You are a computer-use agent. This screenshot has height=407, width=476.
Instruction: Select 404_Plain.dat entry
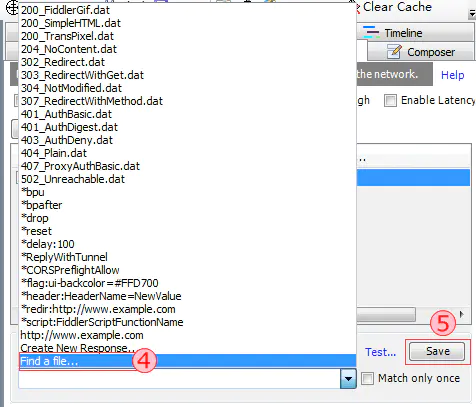click(x=187, y=153)
